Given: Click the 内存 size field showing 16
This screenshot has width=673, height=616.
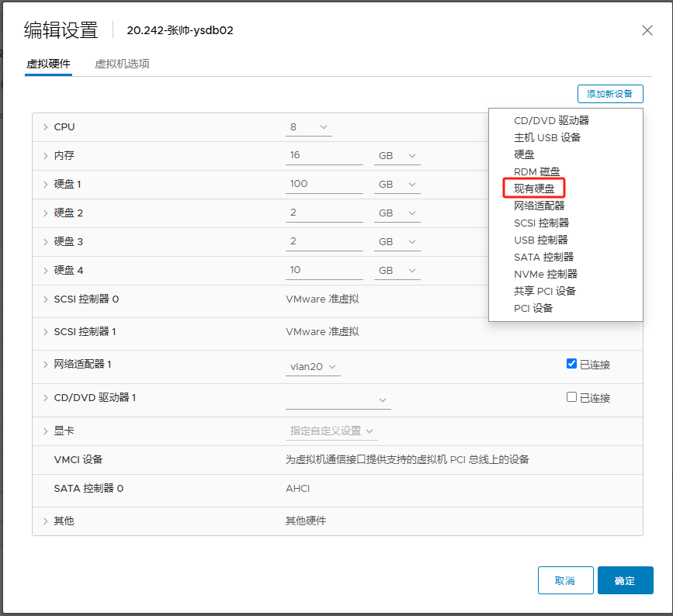Looking at the screenshot, I should pos(324,156).
